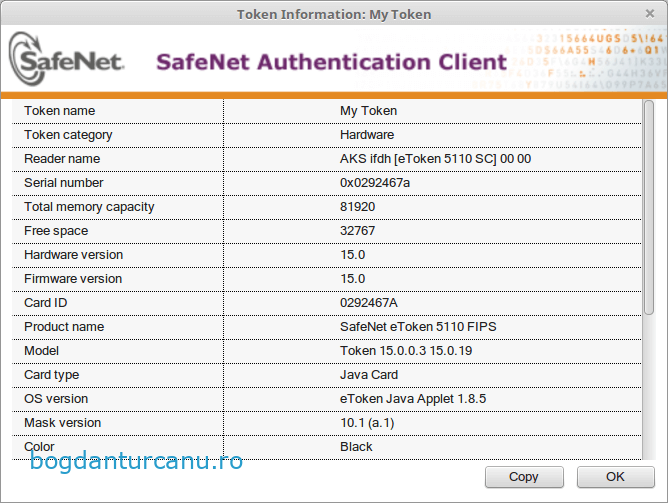Viewport: 668px width, 503px height.
Task: Select 'AKS ifdh [eToken 5110 SC] 00 00' value
Action: 435,159
